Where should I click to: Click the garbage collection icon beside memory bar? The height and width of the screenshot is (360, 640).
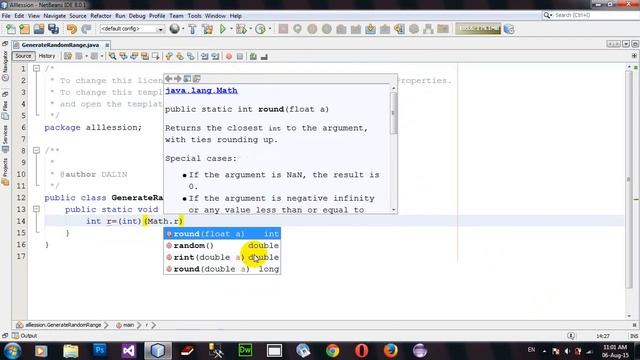pyautogui.click(x=509, y=29)
